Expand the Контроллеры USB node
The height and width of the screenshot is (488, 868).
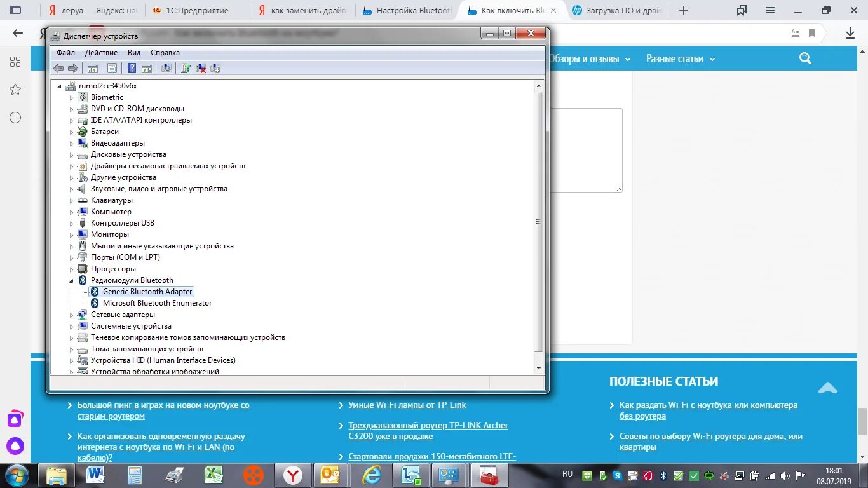[71, 223]
